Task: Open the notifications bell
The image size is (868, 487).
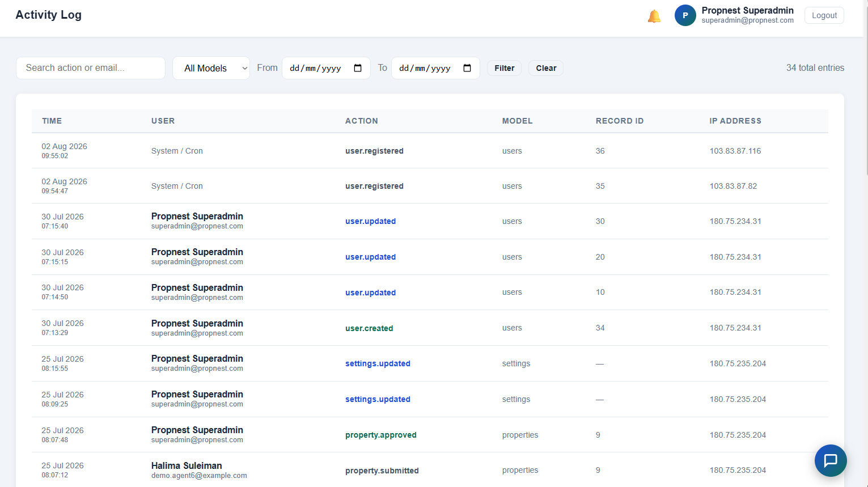Action: (x=654, y=16)
